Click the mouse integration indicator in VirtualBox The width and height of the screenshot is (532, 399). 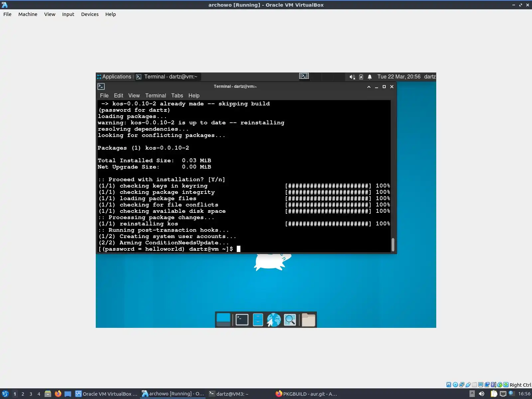[500, 385]
